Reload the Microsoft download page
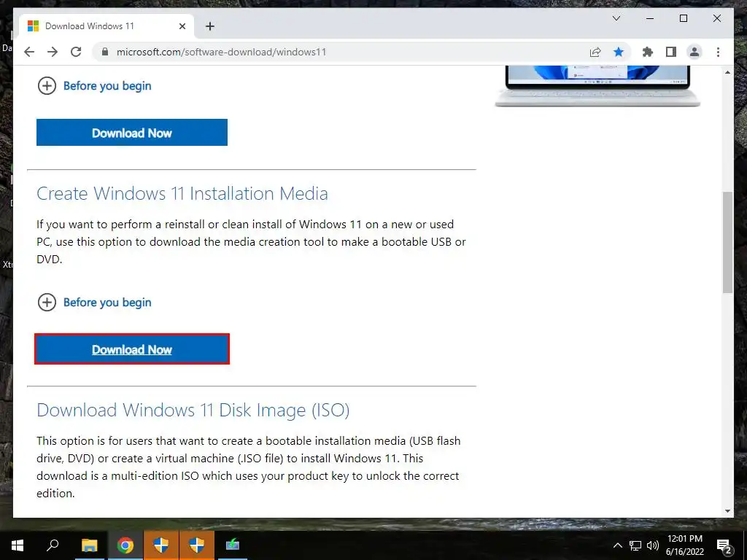747x560 pixels. click(76, 52)
